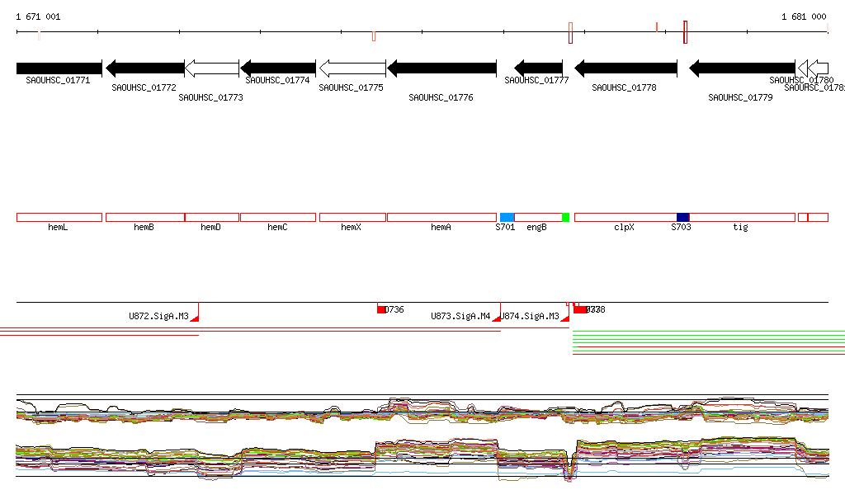Click the SAOUHSC_01772 text label
Screen dimensions: 845x504
pyautogui.click(x=144, y=87)
